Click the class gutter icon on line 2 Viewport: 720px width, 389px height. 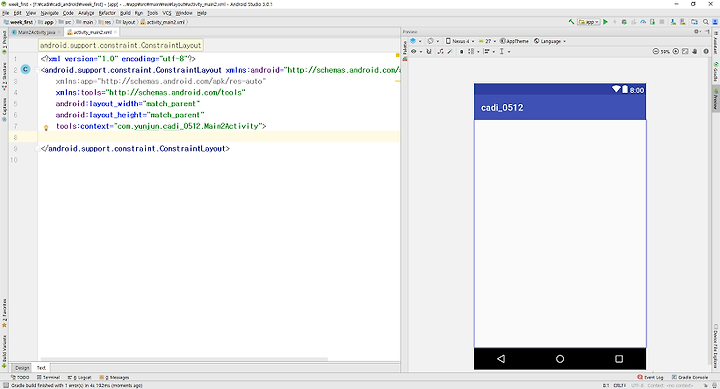[x=26, y=69]
